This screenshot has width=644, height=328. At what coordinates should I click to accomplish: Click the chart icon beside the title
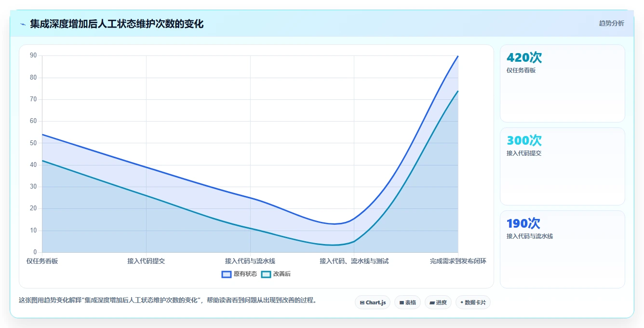23,24
